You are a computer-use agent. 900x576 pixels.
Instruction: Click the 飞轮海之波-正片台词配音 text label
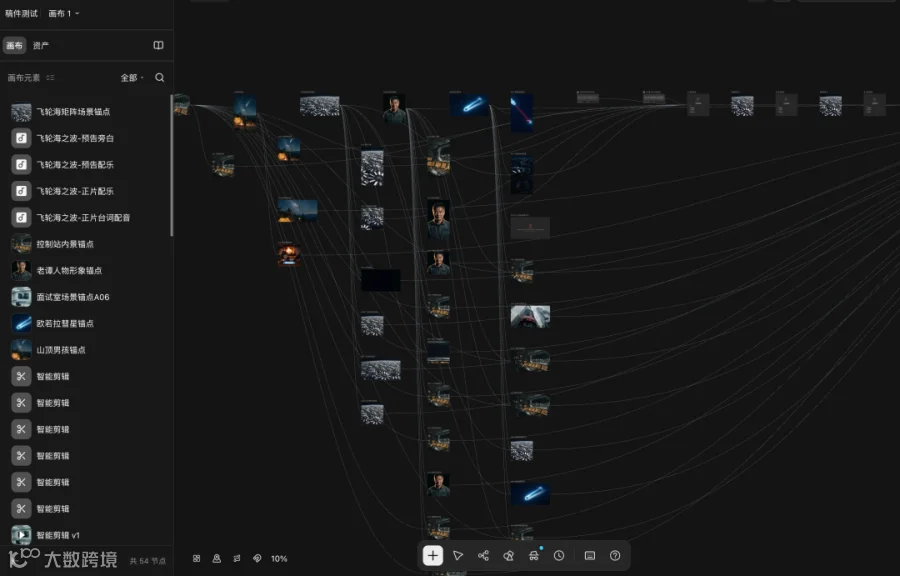[83, 217]
